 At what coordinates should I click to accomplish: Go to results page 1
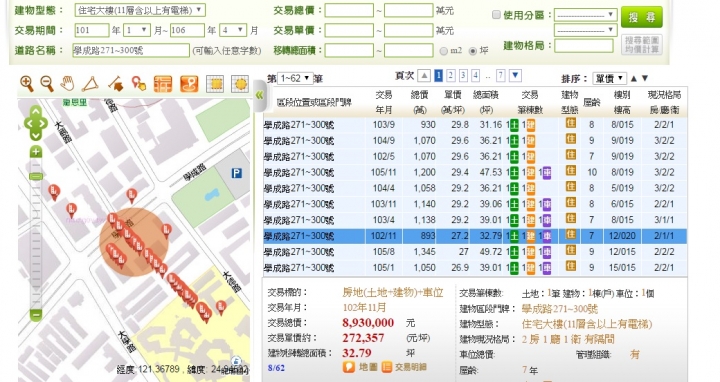point(439,75)
